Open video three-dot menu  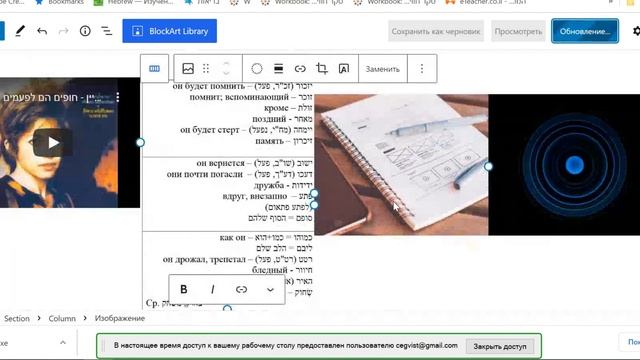pyautogui.click(x=118, y=97)
